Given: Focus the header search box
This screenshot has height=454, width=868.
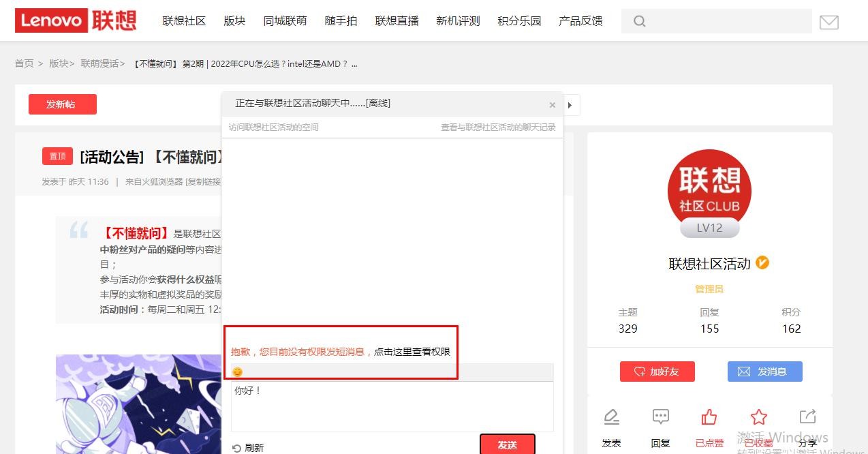Looking at the screenshot, I should pos(716,21).
